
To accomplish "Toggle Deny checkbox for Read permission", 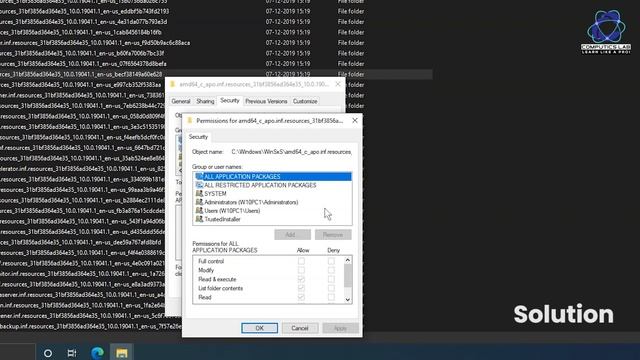I will (331, 297).
